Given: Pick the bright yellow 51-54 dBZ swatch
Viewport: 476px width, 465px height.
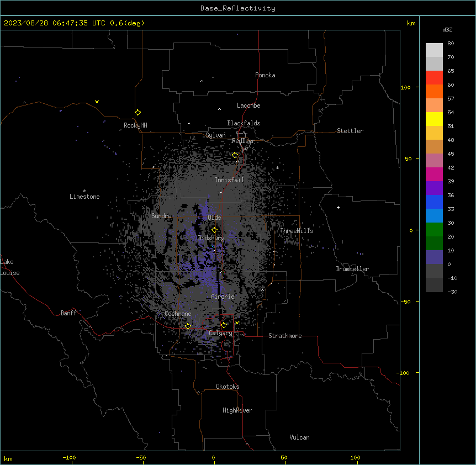Looking at the screenshot, I should [434, 119].
